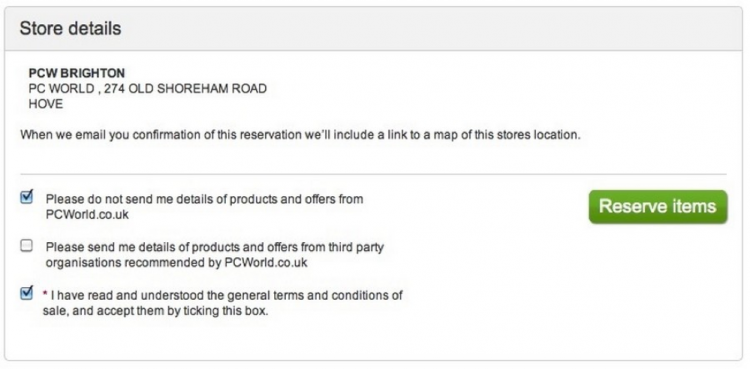Click the HOVE town text
The image size is (750, 369).
(x=45, y=104)
